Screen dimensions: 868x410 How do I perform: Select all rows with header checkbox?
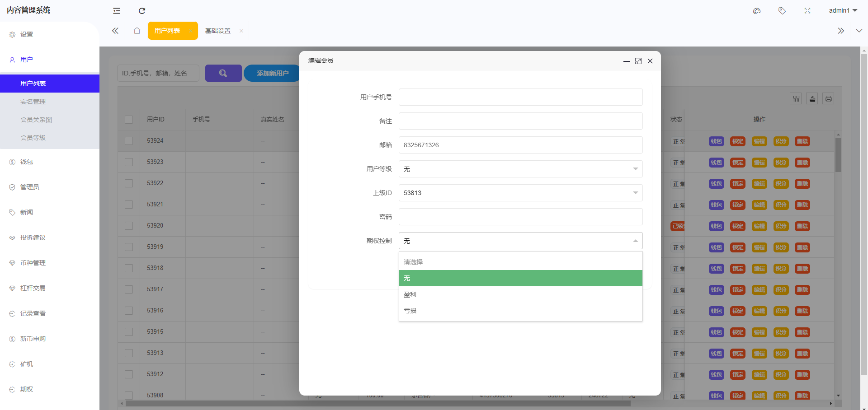[129, 120]
